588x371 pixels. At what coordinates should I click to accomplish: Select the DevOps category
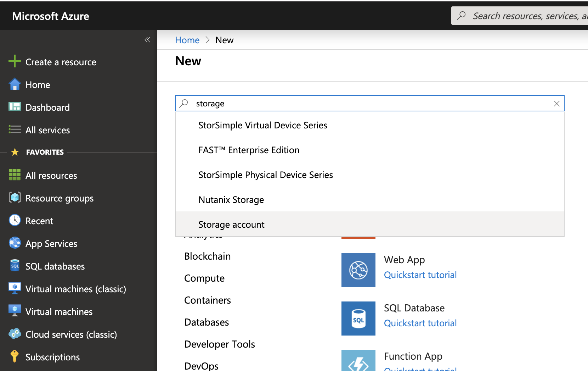click(201, 366)
